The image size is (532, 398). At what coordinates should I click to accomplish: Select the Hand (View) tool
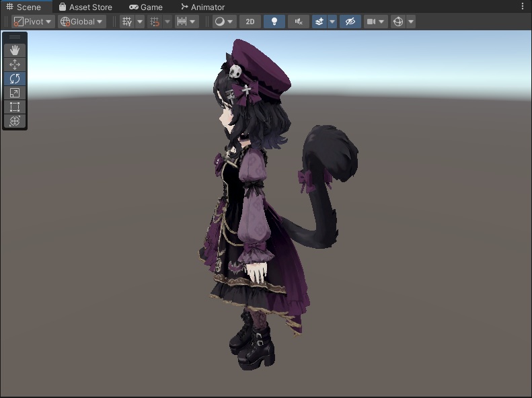click(15, 50)
